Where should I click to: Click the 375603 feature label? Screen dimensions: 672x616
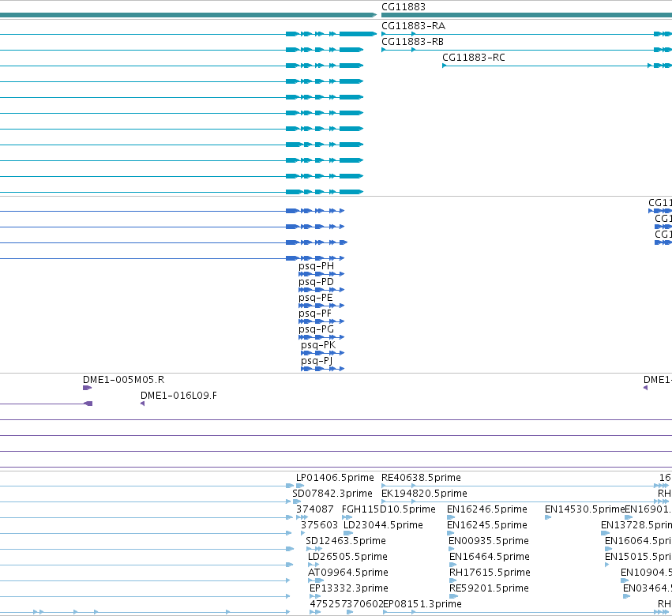click(x=319, y=525)
